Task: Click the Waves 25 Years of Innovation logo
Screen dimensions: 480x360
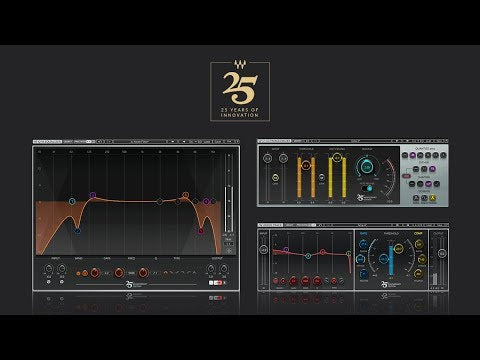Action: tap(240, 91)
